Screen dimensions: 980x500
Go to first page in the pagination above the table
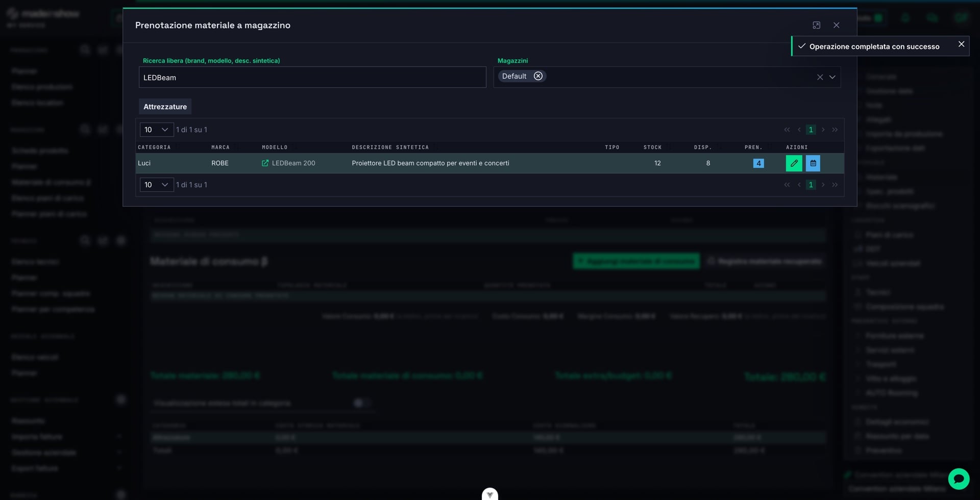click(x=787, y=130)
